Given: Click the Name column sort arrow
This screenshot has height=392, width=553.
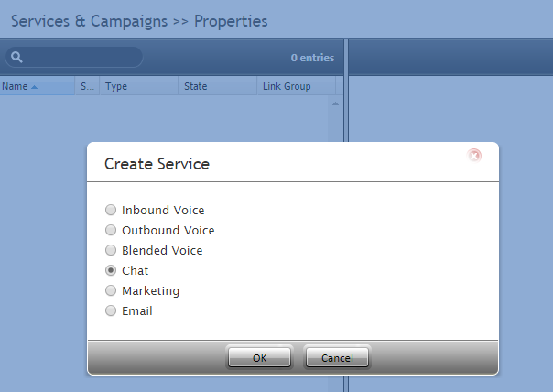Looking at the screenshot, I should (34, 87).
